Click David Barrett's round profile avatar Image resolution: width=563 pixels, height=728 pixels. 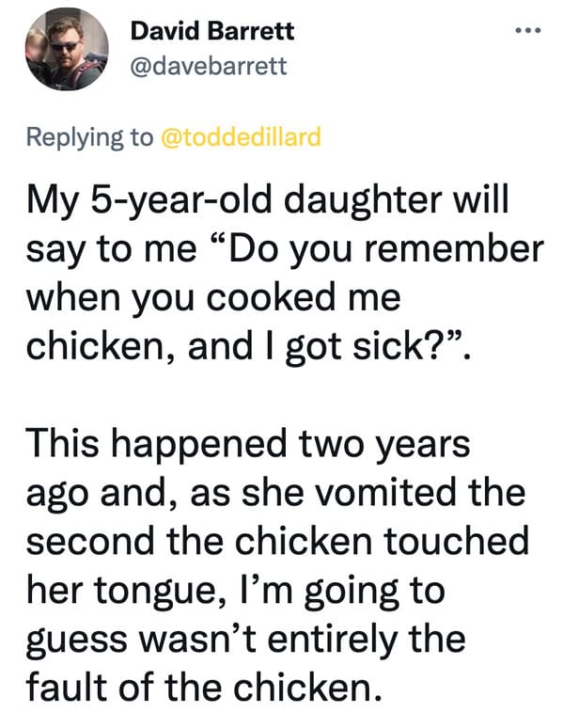click(x=67, y=49)
